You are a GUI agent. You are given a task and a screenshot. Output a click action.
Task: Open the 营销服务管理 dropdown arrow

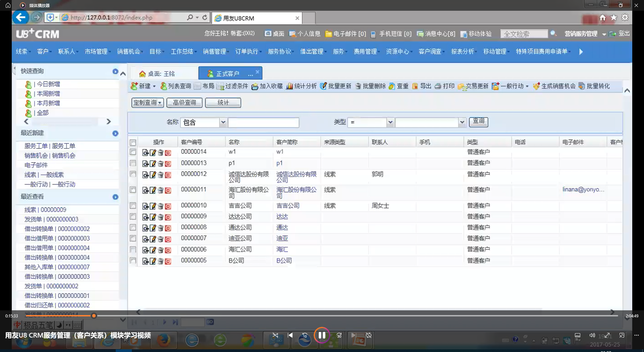pyautogui.click(x=604, y=34)
